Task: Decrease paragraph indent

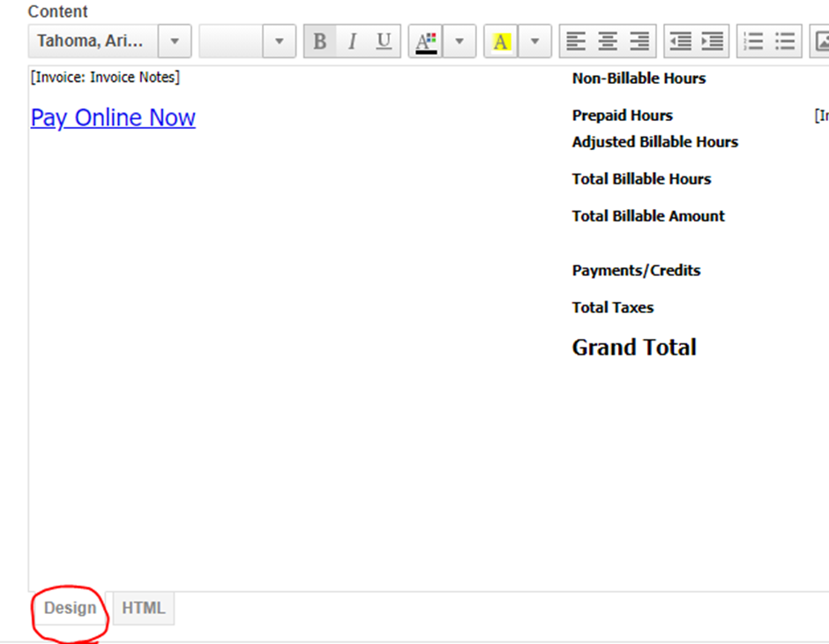Action: (682, 41)
